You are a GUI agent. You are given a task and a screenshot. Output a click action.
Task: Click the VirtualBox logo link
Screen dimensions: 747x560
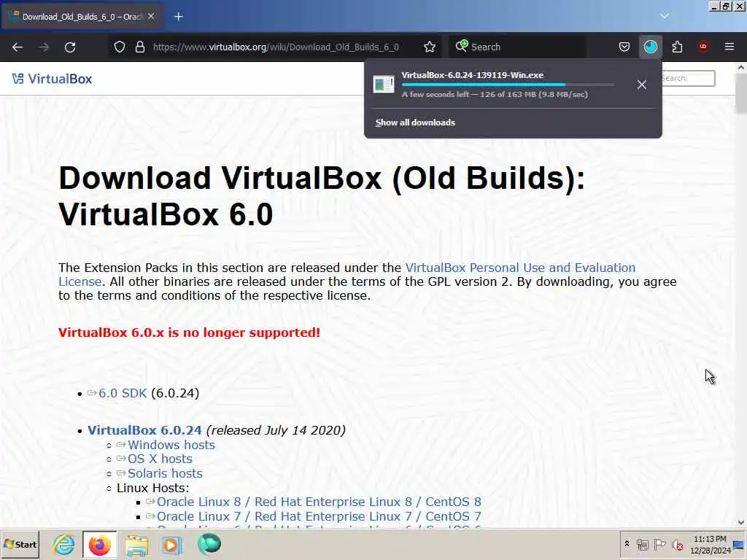coord(52,79)
